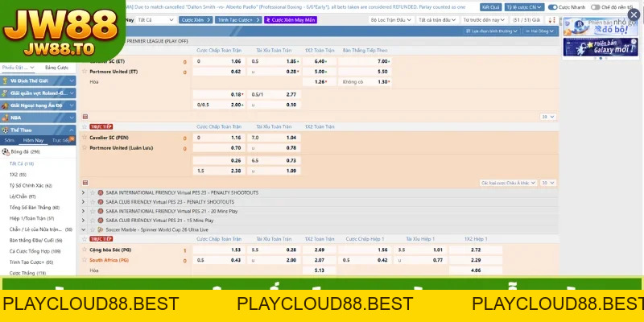
Task: Bet South Africa 1X2 odds 2.07
Action: click(x=319, y=260)
